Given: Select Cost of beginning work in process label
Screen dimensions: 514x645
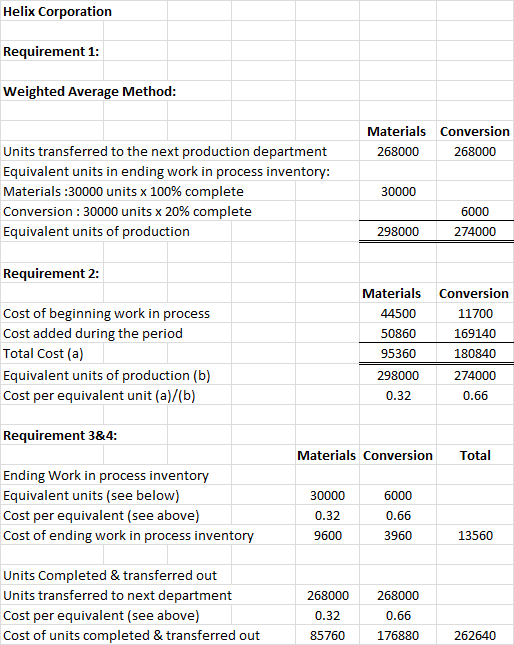Looking at the screenshot, I should point(106,314).
